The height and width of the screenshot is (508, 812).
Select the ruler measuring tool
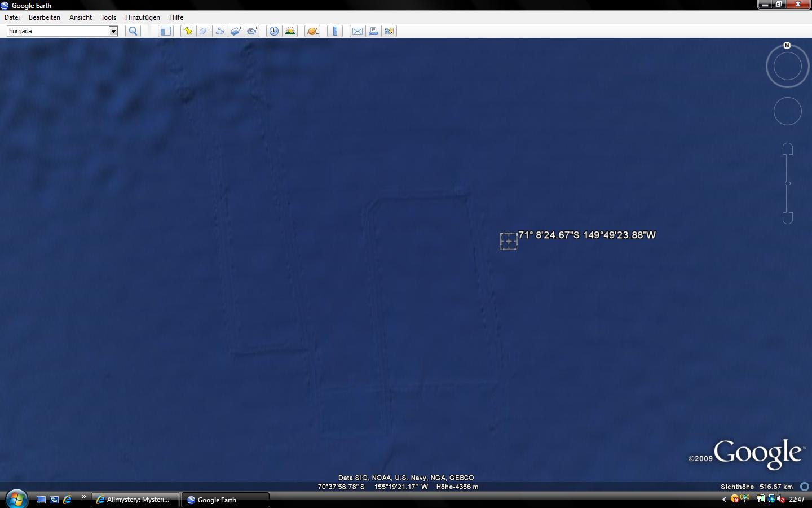pos(335,31)
